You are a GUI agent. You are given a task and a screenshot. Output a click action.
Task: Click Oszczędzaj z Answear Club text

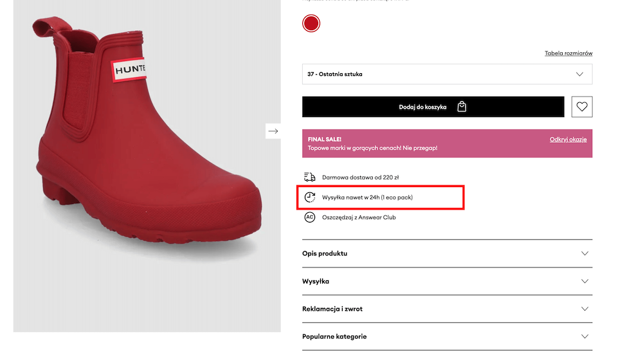(359, 217)
